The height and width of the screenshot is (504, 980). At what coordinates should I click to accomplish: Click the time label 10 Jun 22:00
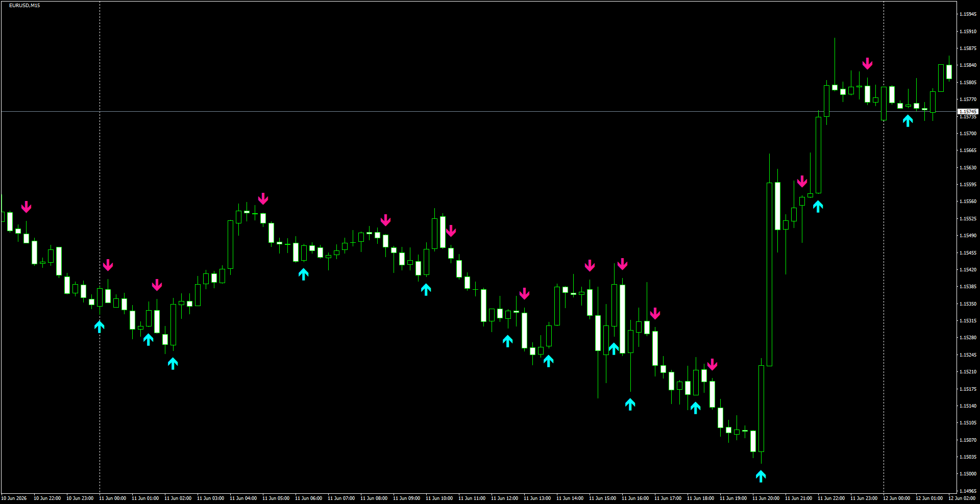coord(47,498)
